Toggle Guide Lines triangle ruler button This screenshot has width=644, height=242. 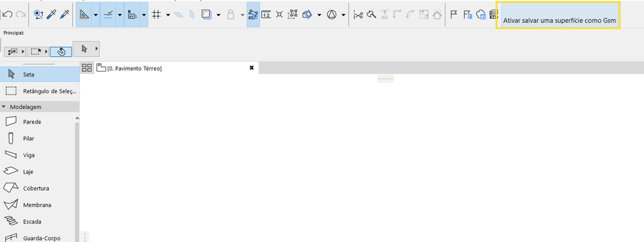tap(84, 15)
